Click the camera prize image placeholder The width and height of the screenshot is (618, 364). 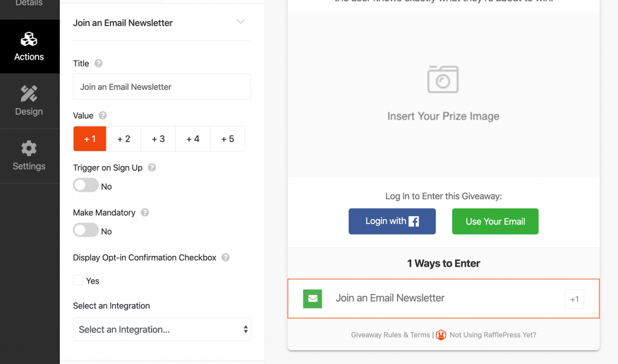click(x=443, y=79)
